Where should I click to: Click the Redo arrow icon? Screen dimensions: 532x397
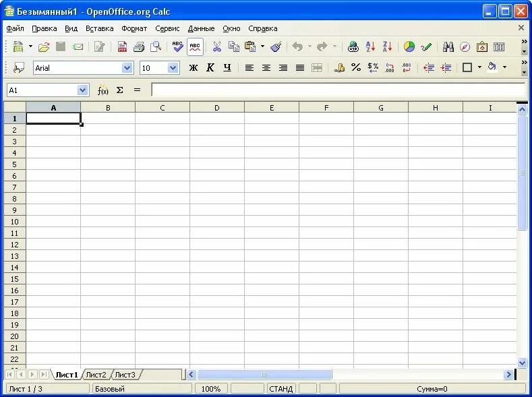pos(322,47)
